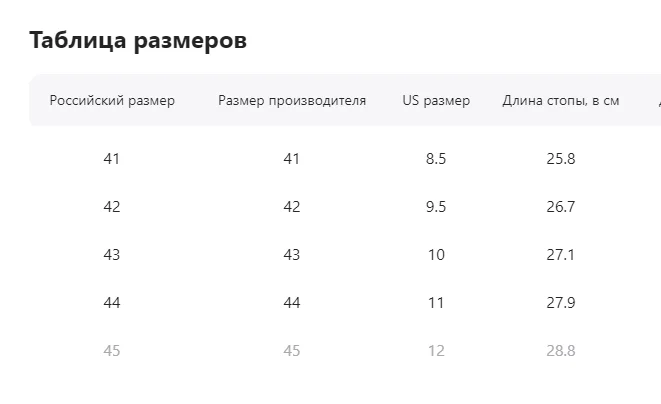Select faded Russian size 45 cell
This screenshot has height=404, width=661.
[112, 351]
